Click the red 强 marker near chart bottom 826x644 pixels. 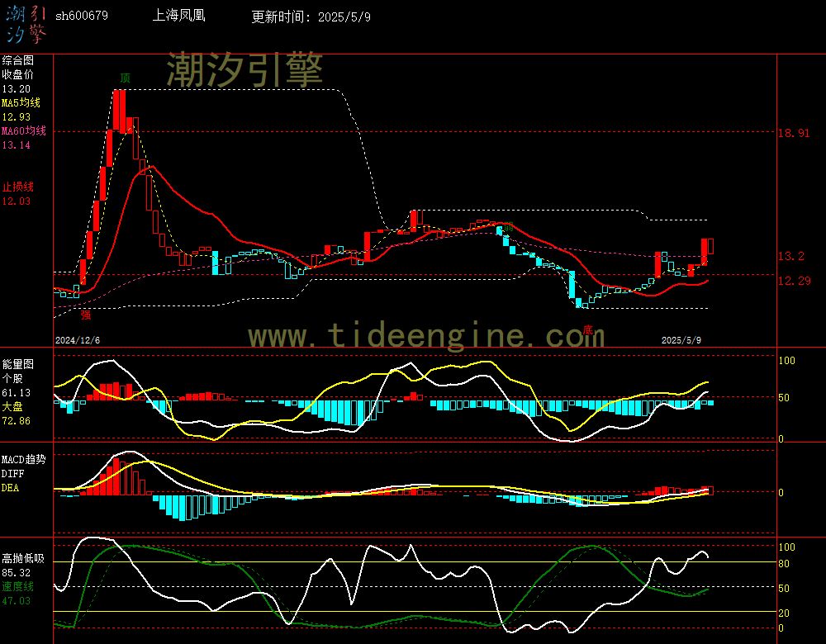click(x=86, y=315)
